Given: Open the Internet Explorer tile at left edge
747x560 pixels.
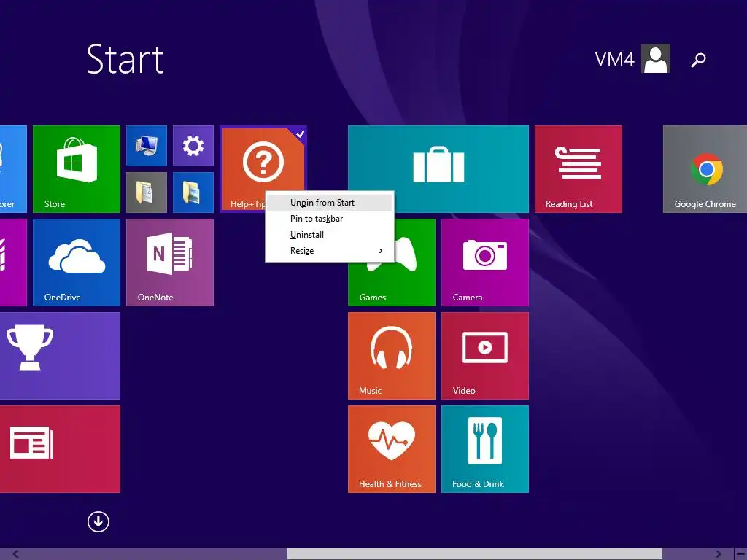Looking at the screenshot, I should coord(13,169).
